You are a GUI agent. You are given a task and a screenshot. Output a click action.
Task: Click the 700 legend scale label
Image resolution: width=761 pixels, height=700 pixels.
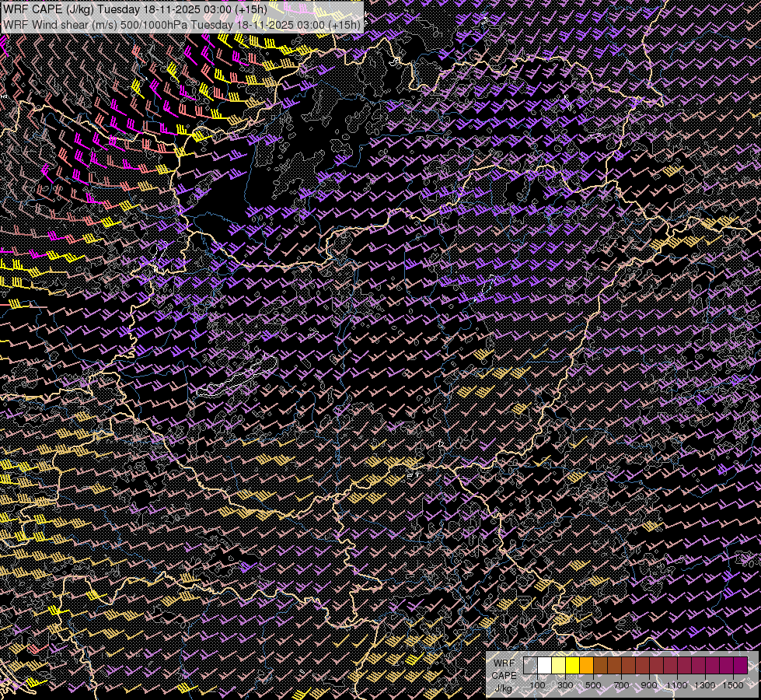[621, 685]
